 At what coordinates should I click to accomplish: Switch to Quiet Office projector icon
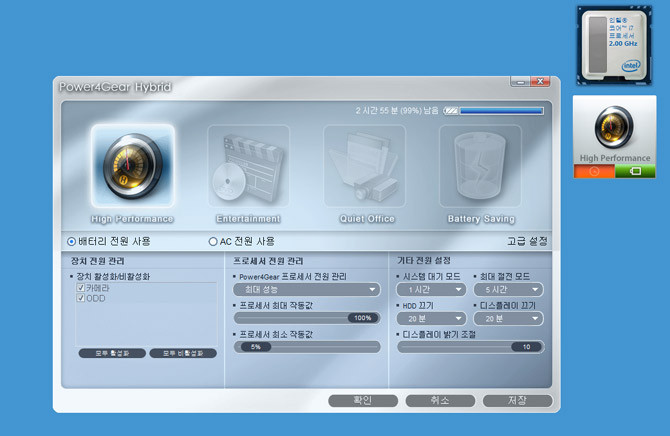[364, 166]
